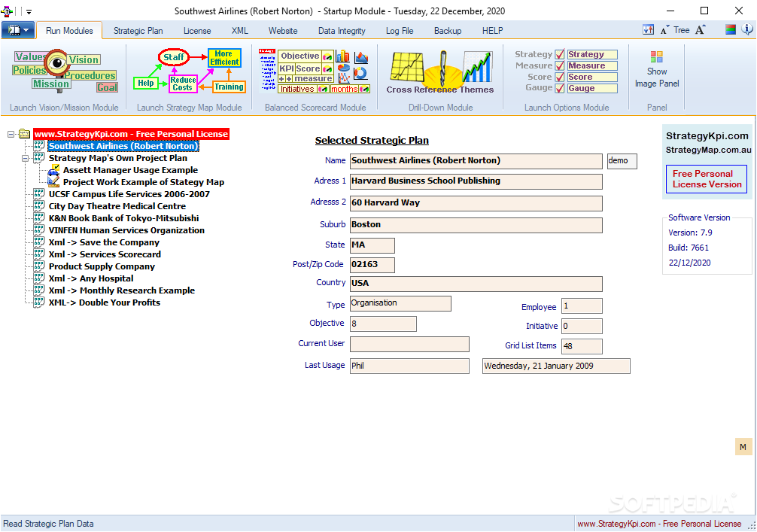Select Xml -> Any Hospital
Image resolution: width=757 pixels, height=532 pixels.
coord(91,278)
